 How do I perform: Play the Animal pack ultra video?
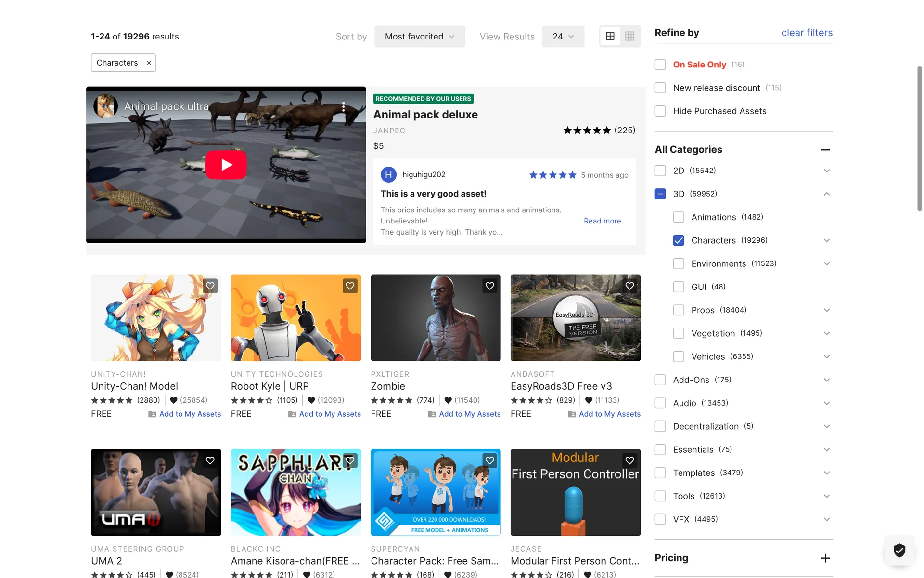coord(226,165)
